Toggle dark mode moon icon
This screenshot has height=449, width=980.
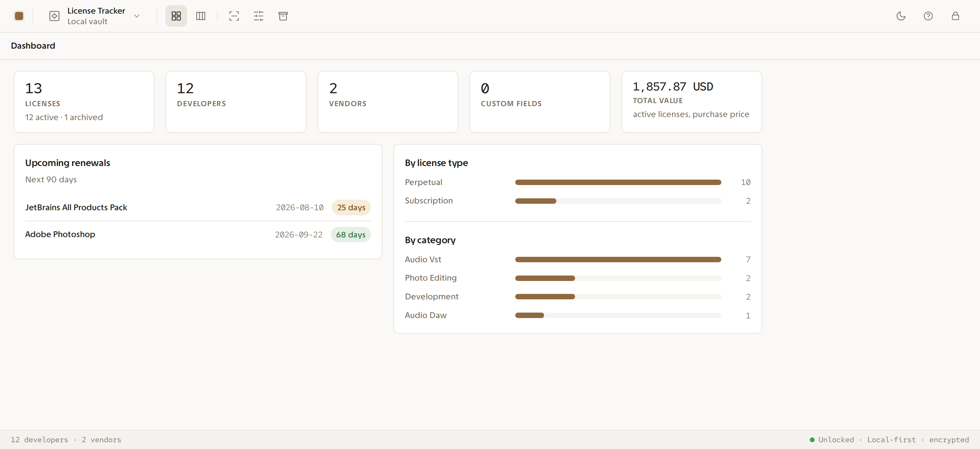click(901, 16)
